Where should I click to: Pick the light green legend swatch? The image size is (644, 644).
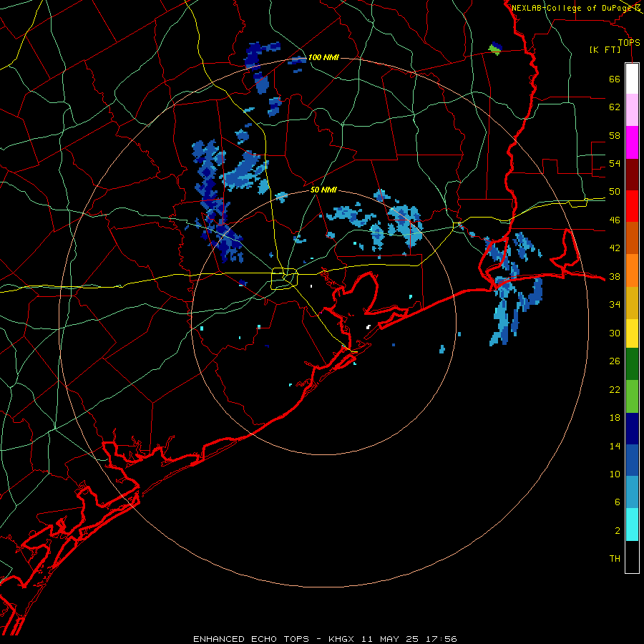632,396
